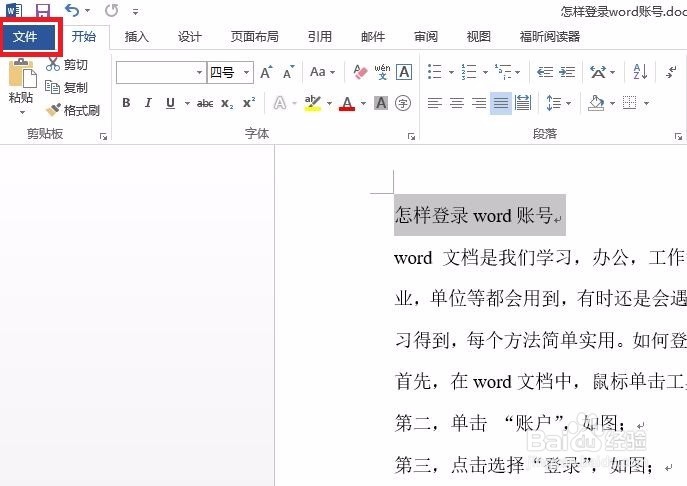Viewport: 687px width, 486px height.
Task: Click Clear Formatting eraser icon
Action: (x=360, y=72)
